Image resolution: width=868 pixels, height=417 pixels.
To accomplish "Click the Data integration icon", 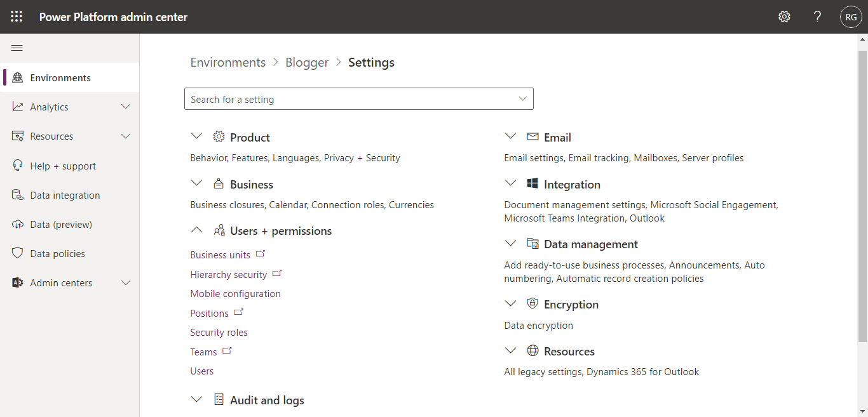I will [18, 195].
